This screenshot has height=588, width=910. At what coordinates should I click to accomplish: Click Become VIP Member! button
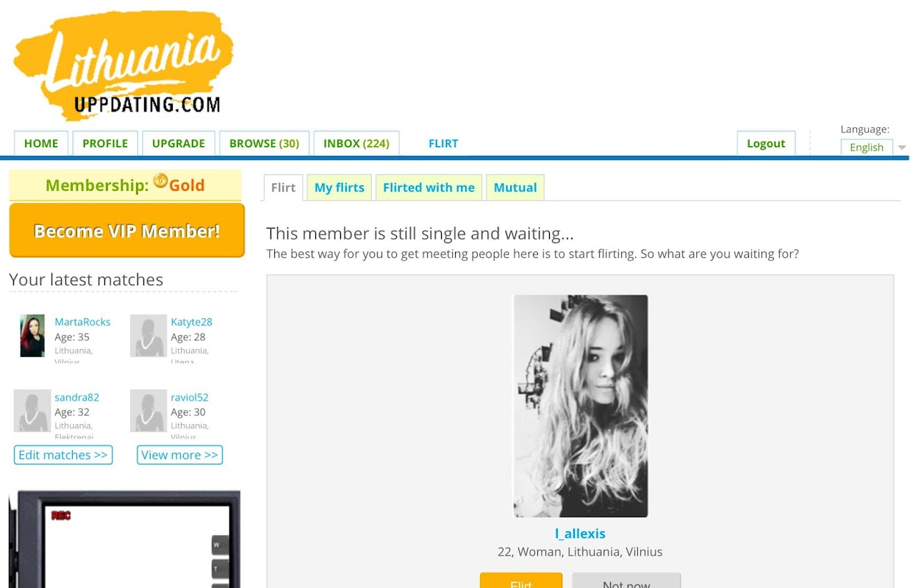pos(127,231)
